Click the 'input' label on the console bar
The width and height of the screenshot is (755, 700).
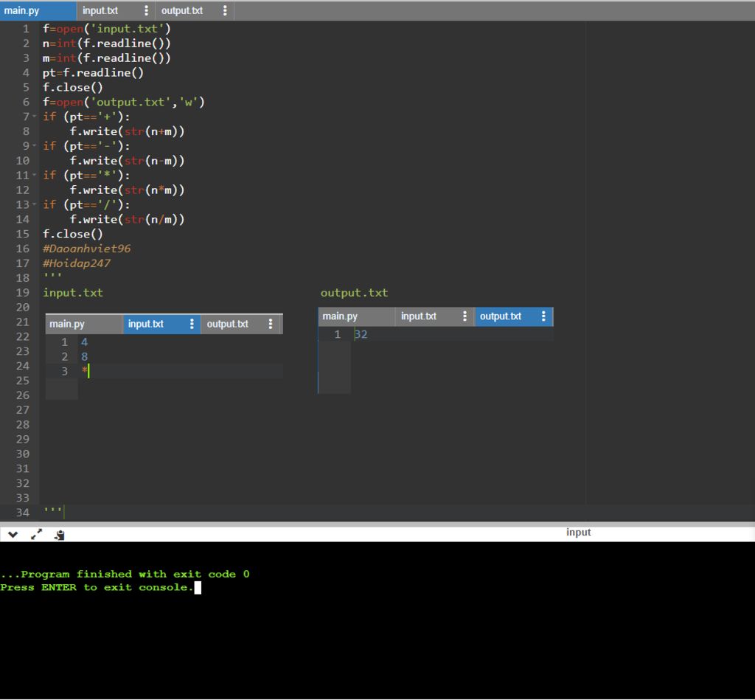coord(578,533)
